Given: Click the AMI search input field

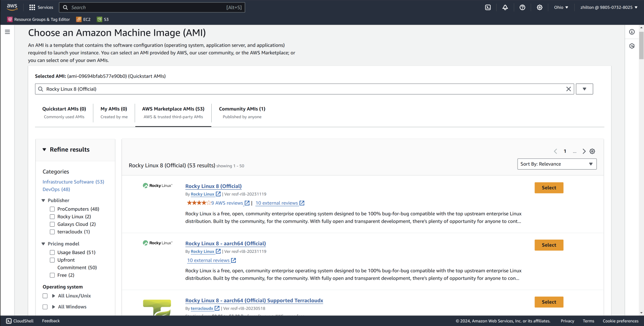Looking at the screenshot, I should click(x=304, y=89).
